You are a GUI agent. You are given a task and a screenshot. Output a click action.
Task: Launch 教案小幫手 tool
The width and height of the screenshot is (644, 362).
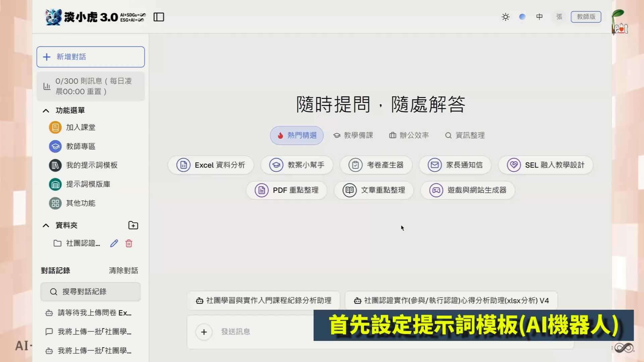point(297,165)
